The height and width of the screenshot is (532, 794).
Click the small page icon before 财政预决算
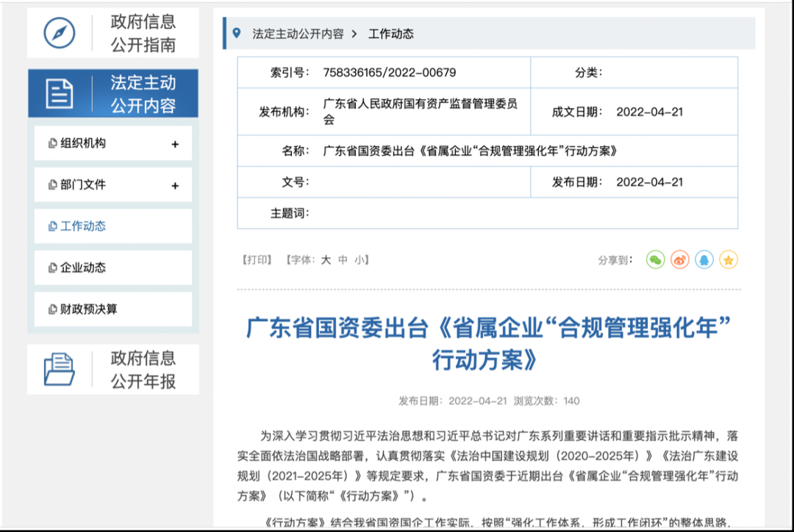tap(52, 309)
